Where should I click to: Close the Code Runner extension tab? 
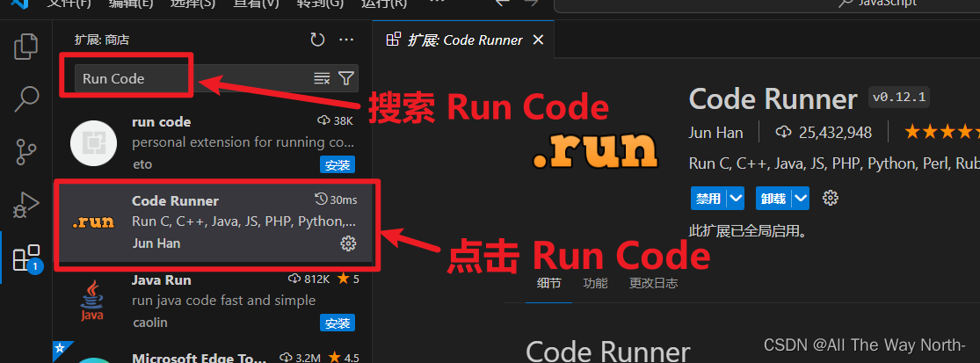pyautogui.click(x=538, y=40)
